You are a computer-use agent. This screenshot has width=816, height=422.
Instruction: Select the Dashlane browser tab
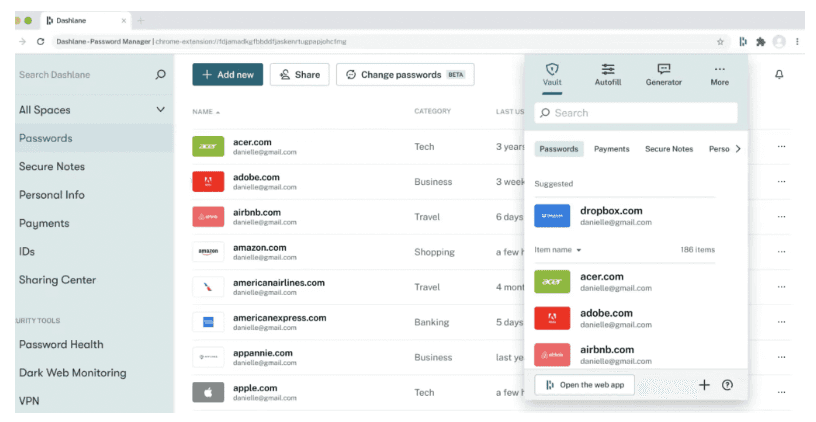85,21
